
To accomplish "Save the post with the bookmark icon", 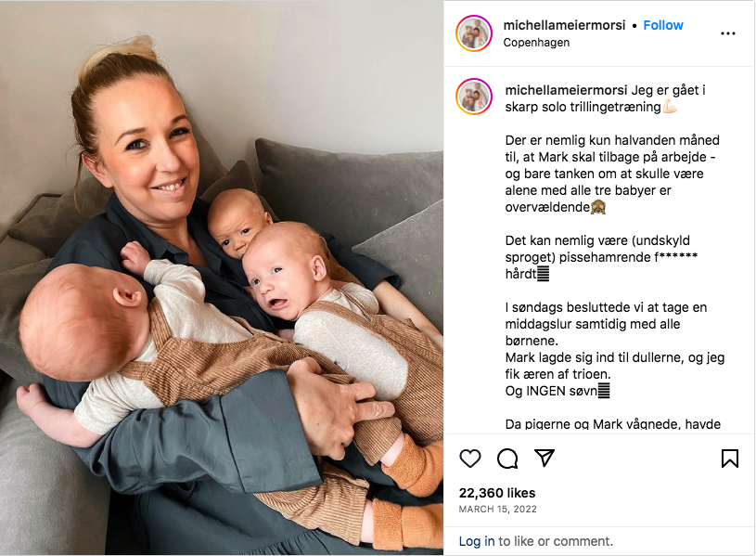I will pyautogui.click(x=729, y=458).
